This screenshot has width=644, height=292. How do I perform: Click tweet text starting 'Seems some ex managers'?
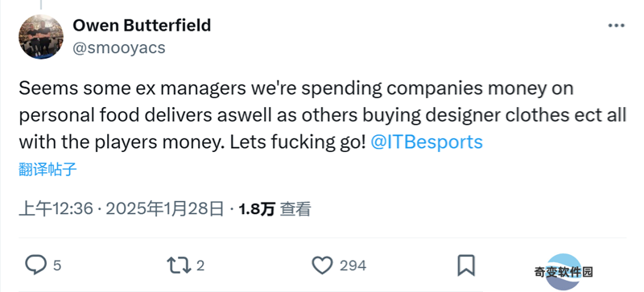(323, 115)
